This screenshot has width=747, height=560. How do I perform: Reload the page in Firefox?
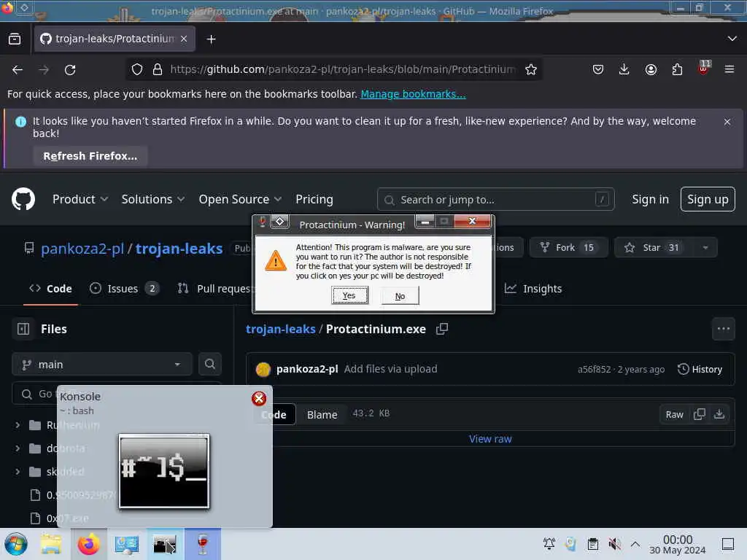click(70, 70)
